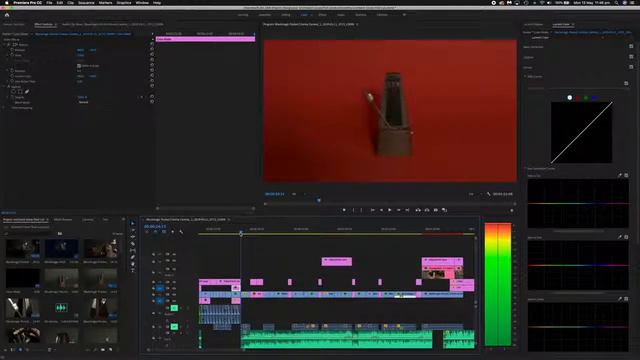Reset the Position parameter

click(152, 50)
